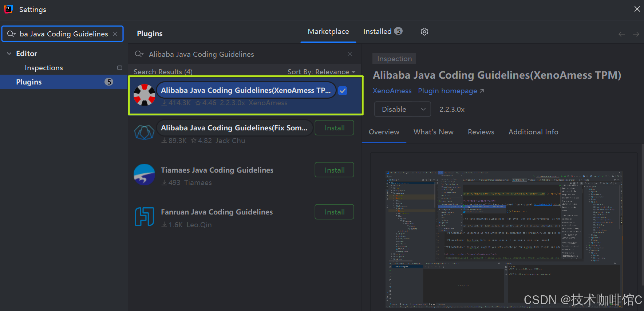The width and height of the screenshot is (644, 311).
Task: Clear the settings search field text
Action: click(x=115, y=34)
